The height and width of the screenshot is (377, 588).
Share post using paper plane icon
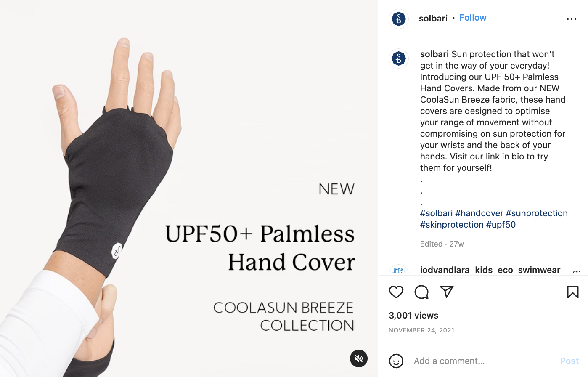[x=446, y=291]
